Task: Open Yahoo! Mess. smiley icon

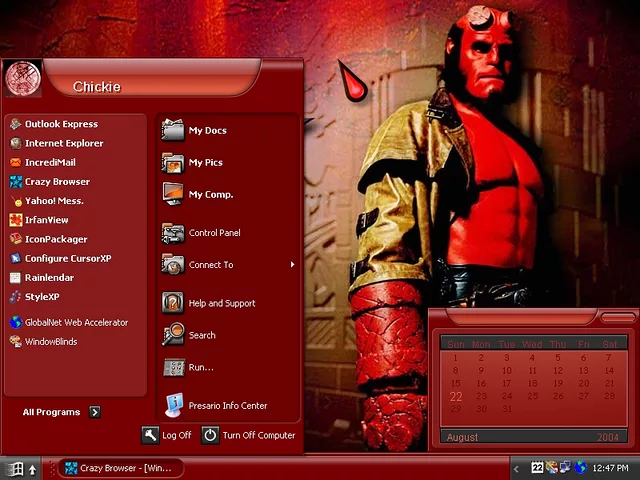Action: click(16, 201)
